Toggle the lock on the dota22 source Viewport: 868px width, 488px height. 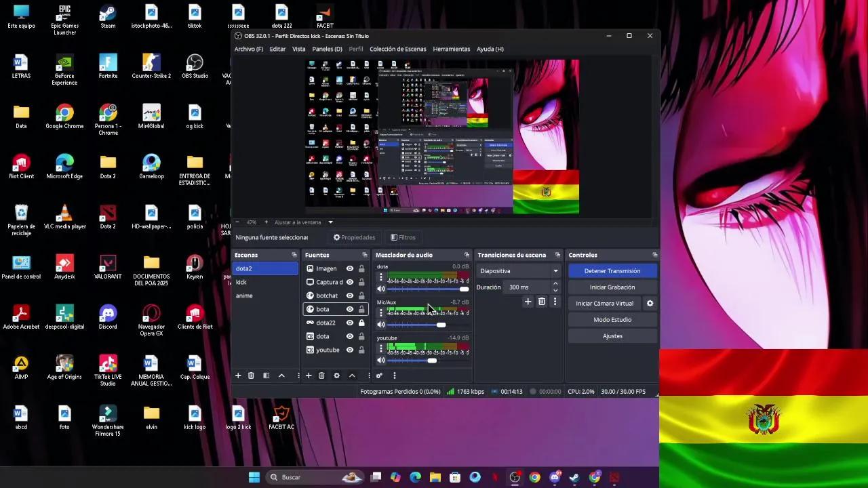click(361, 323)
